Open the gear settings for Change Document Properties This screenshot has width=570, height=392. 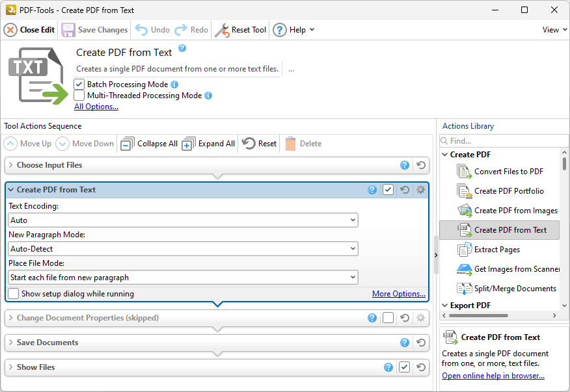(x=420, y=318)
